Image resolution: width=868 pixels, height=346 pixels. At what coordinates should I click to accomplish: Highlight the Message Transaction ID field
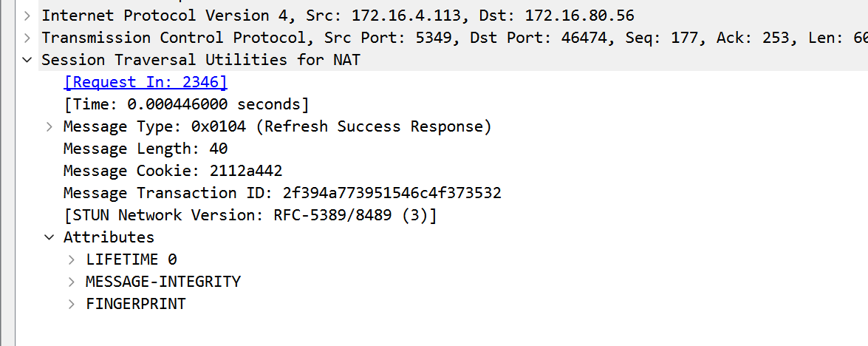point(282,193)
